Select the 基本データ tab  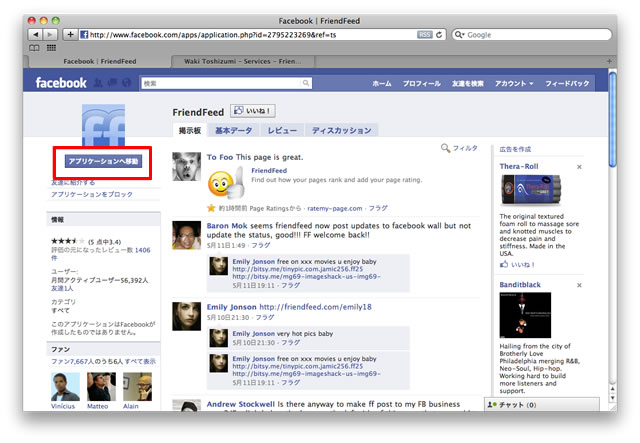(x=233, y=130)
